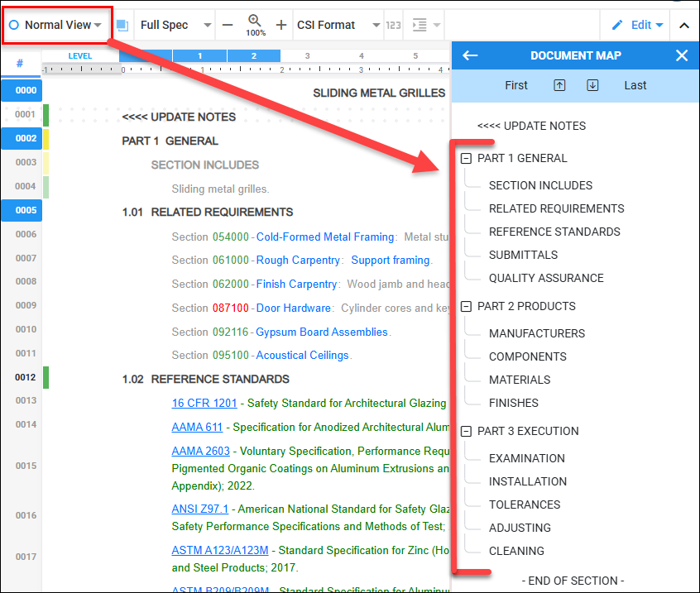Select ADJUSTING in Document Map
Screen dimensions: 700x593
520,528
